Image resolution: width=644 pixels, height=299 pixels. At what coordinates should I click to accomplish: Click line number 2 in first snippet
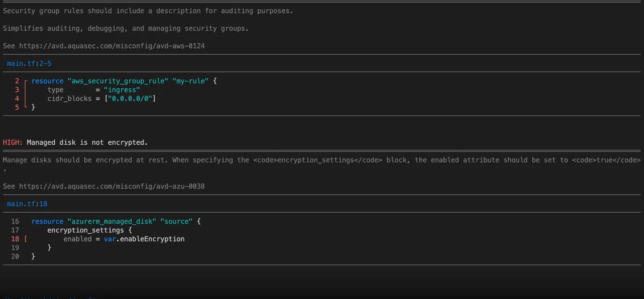(x=17, y=81)
